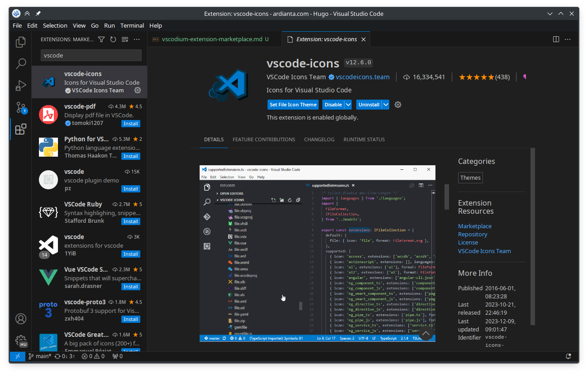Switch to the Changelog tab
The width and height of the screenshot is (588, 374).
[x=319, y=139]
